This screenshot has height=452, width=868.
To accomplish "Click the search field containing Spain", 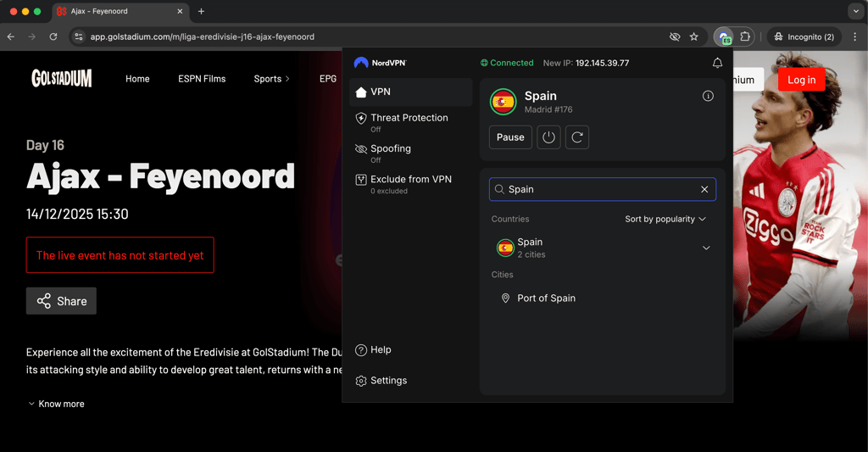I will pos(603,189).
